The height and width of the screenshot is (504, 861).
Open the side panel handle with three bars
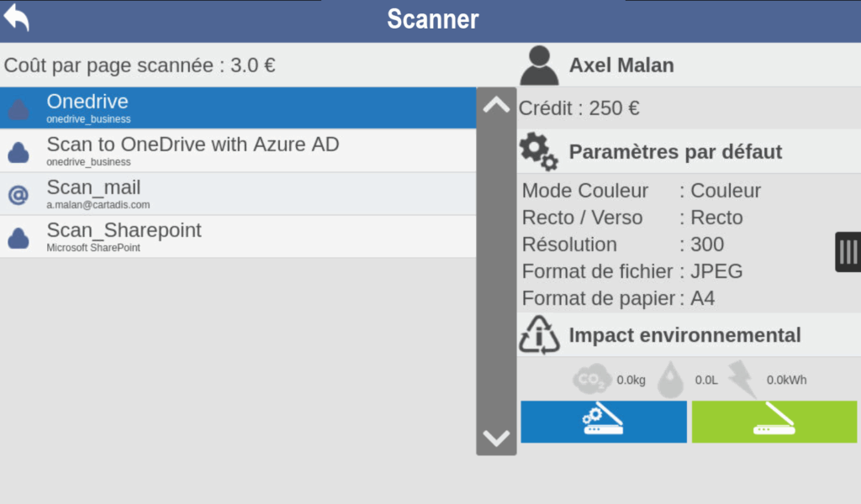pos(848,252)
